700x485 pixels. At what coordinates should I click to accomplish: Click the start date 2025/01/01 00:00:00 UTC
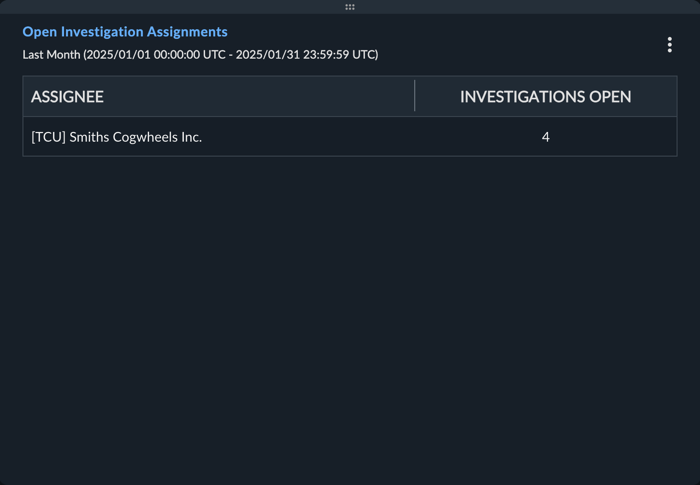[x=156, y=54]
